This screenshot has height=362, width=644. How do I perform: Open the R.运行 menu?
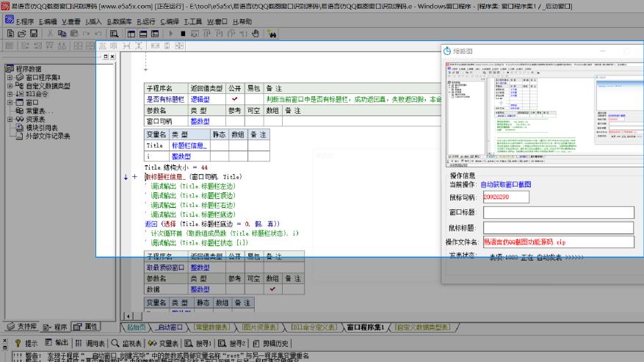146,21
